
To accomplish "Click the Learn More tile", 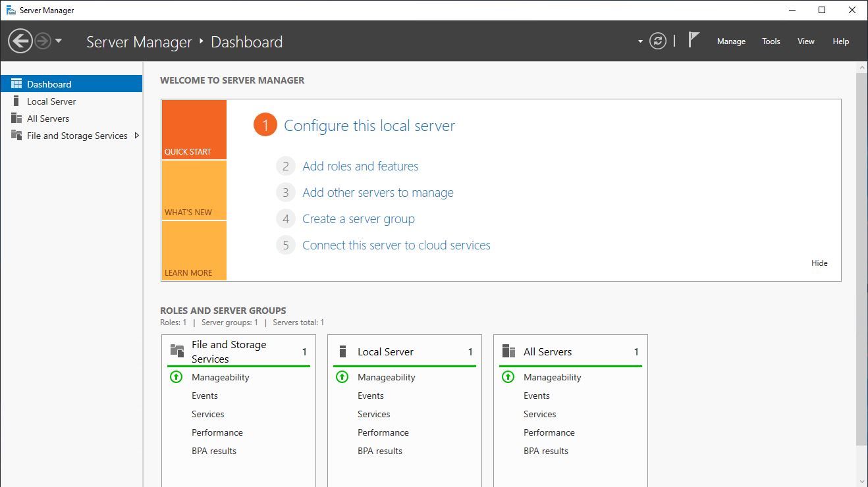I will [x=194, y=251].
